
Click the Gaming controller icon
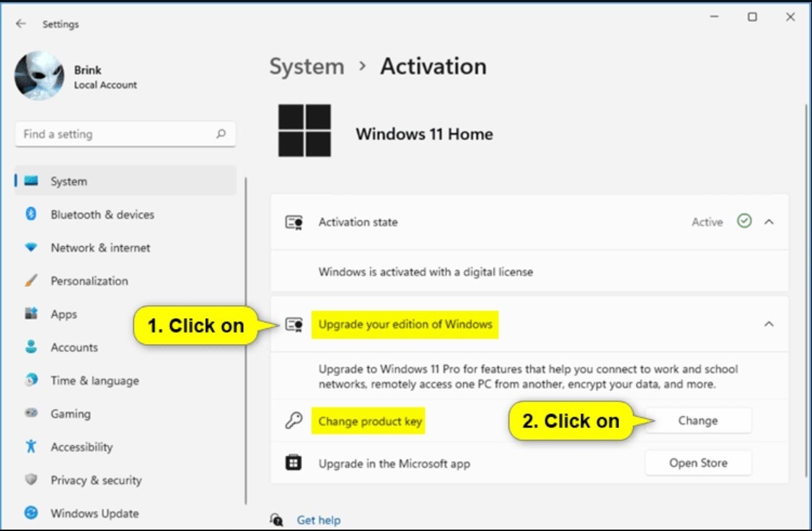(31, 413)
